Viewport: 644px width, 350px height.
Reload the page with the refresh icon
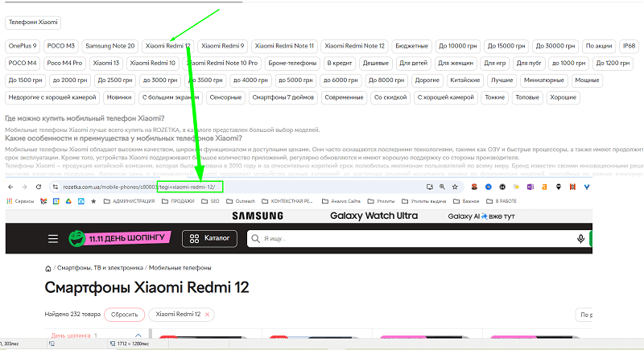click(x=39, y=187)
